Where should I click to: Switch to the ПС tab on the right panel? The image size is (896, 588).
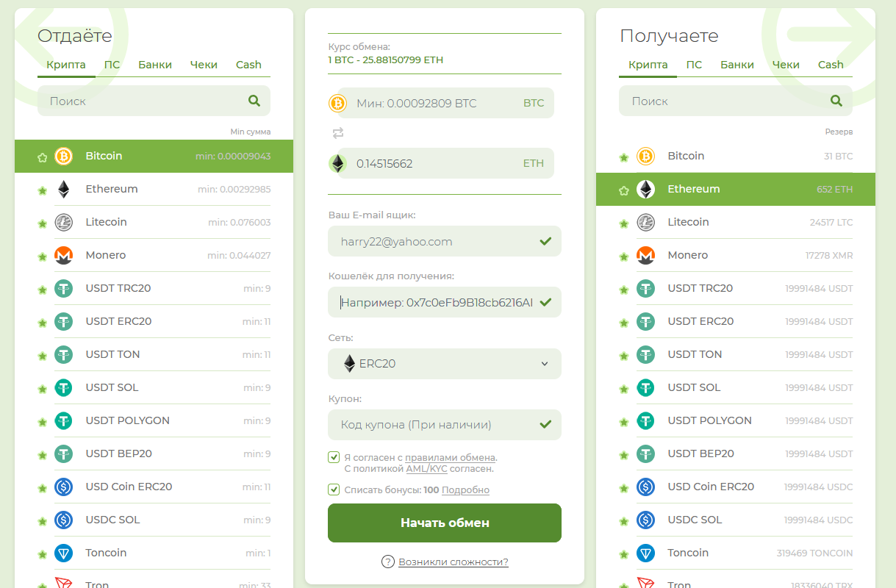point(694,65)
